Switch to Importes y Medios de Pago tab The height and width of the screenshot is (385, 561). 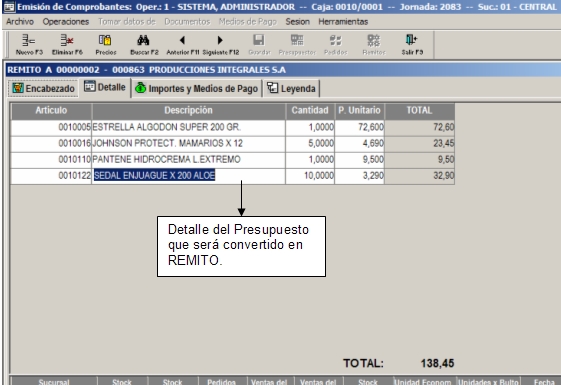click(197, 88)
